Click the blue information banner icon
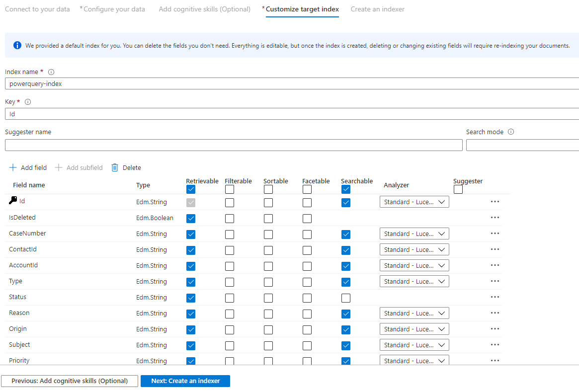Viewport: 579px width, 392px height. (17, 45)
